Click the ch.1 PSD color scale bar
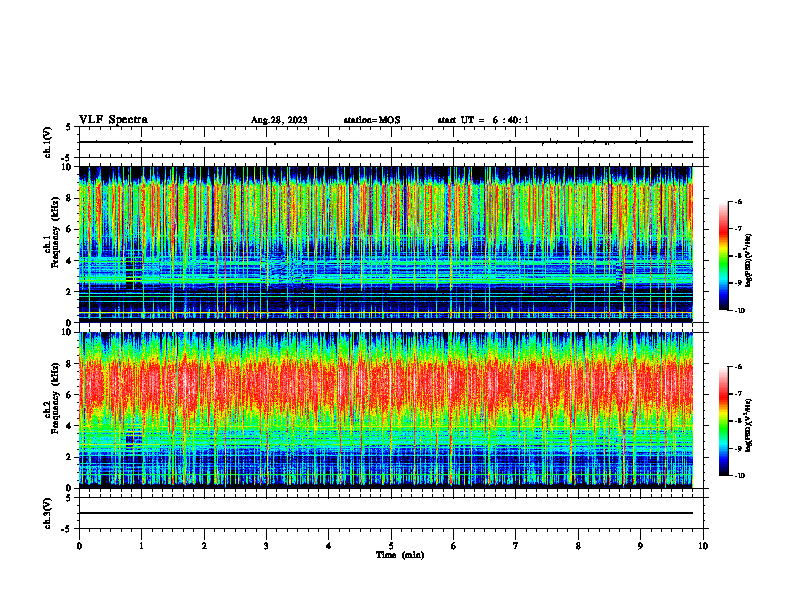 click(724, 256)
